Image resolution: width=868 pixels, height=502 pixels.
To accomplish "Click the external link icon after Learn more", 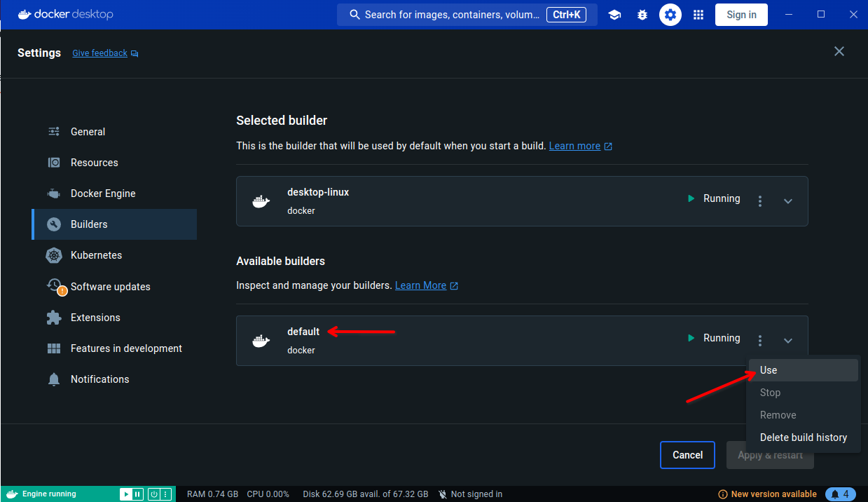I will (608, 147).
